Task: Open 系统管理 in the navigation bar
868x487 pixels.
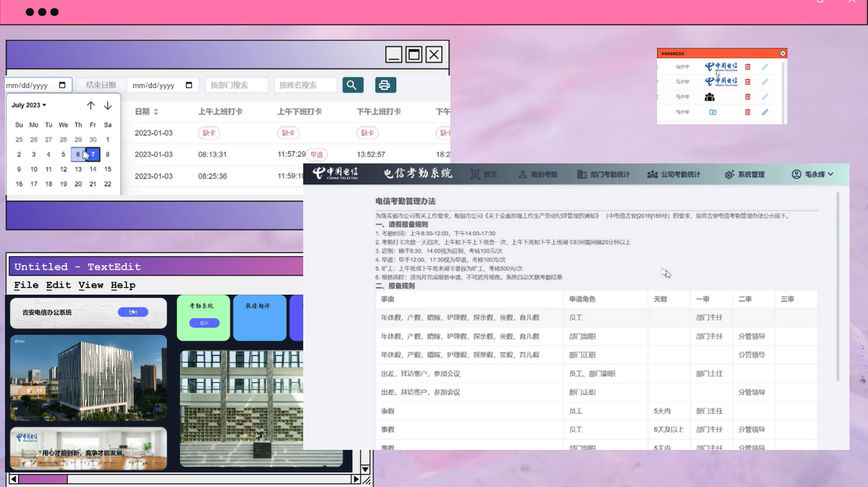Action: [x=745, y=174]
